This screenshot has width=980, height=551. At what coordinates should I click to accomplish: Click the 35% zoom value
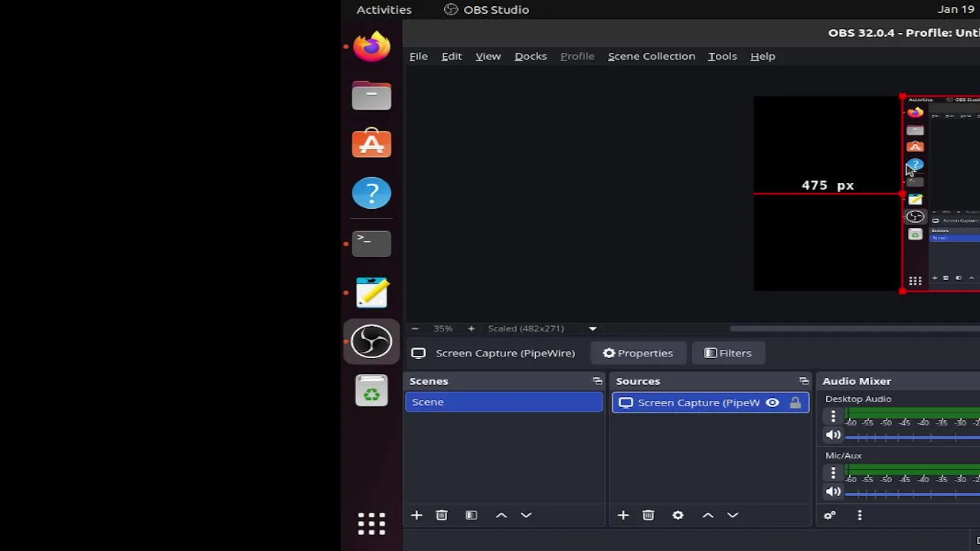click(x=443, y=328)
